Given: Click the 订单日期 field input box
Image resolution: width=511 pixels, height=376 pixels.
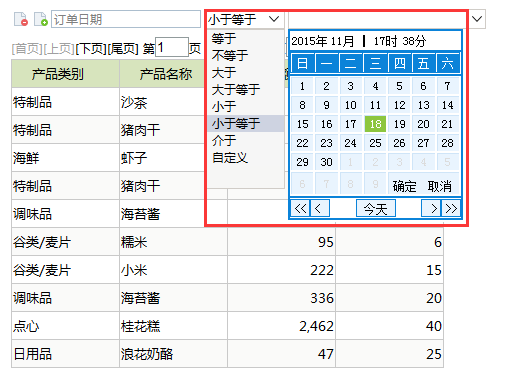Looking at the screenshot, I should [126, 19].
